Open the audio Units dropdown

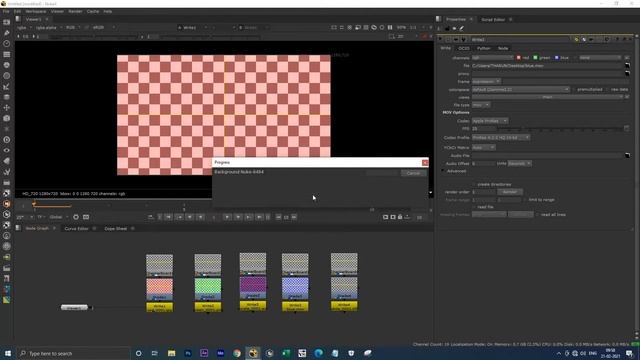(520, 163)
